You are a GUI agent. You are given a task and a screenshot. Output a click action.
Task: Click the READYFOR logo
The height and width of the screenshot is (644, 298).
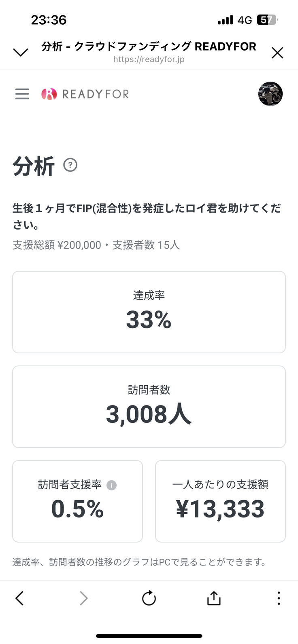tap(85, 94)
